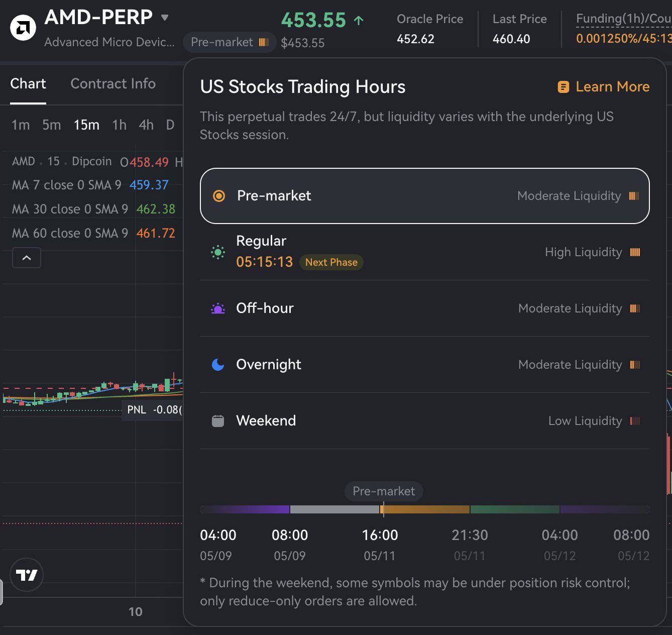The image size is (672, 635).
Task: Click the Overnight liquidity bars icon
Action: click(x=635, y=365)
